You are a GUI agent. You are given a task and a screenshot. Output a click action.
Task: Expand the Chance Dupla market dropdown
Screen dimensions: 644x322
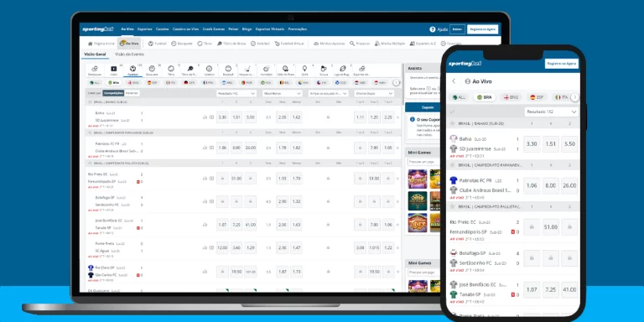pos(374,93)
